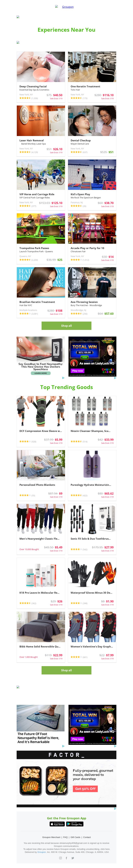The width and height of the screenshot is (133, 868).
Task: Open the Contact footer link
Action: 87,837
